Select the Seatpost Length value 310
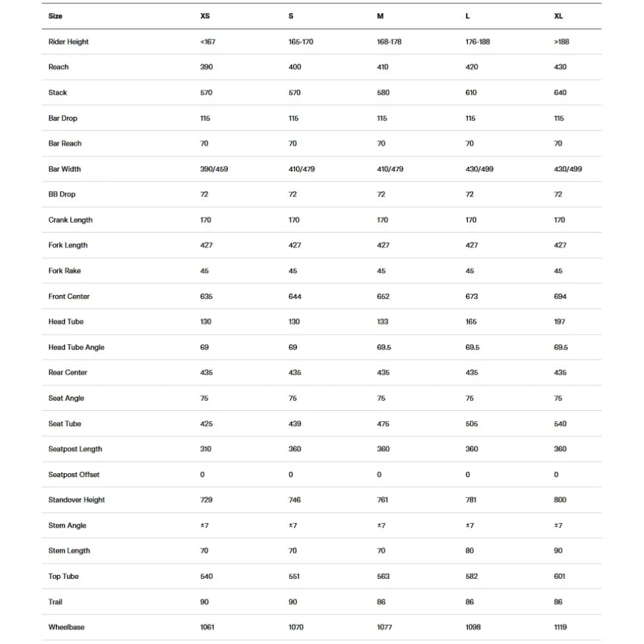 click(x=206, y=449)
